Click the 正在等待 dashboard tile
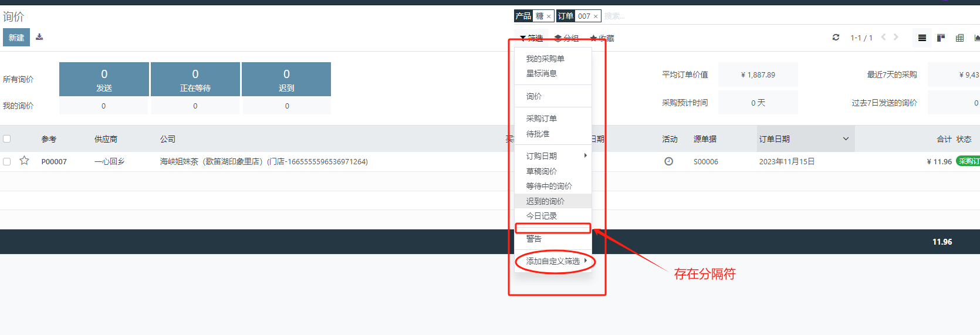The image size is (980, 335). point(195,79)
